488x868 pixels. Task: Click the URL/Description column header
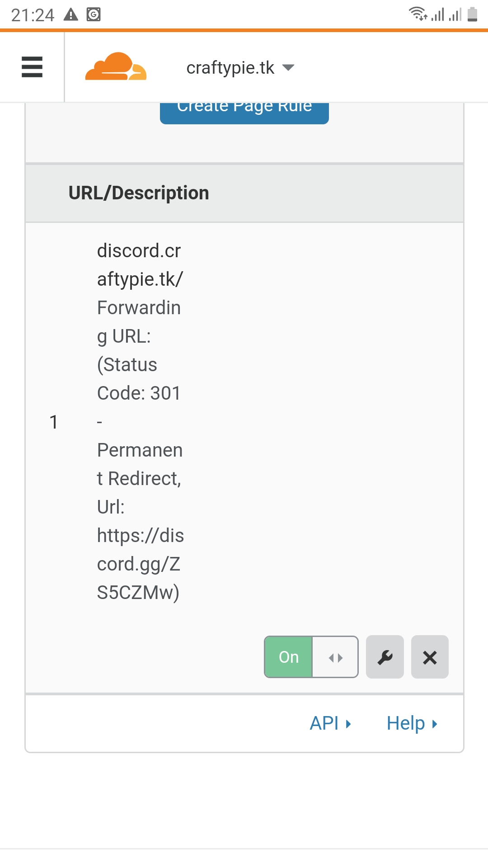(138, 193)
